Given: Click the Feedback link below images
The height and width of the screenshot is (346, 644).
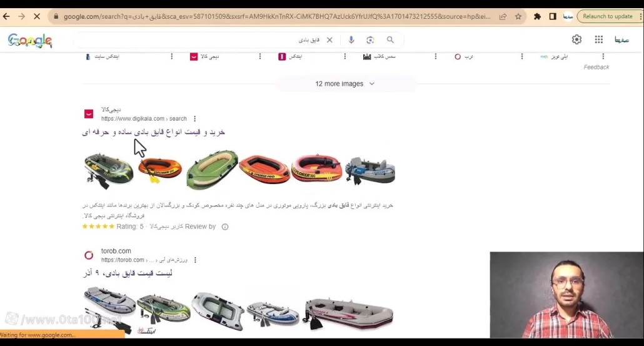Looking at the screenshot, I should pos(596,67).
